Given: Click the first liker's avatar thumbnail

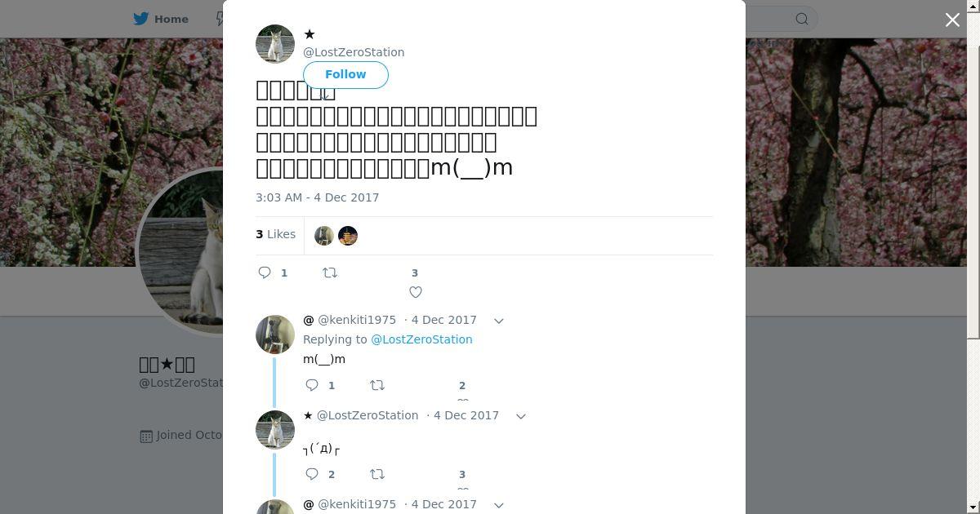Looking at the screenshot, I should point(324,236).
